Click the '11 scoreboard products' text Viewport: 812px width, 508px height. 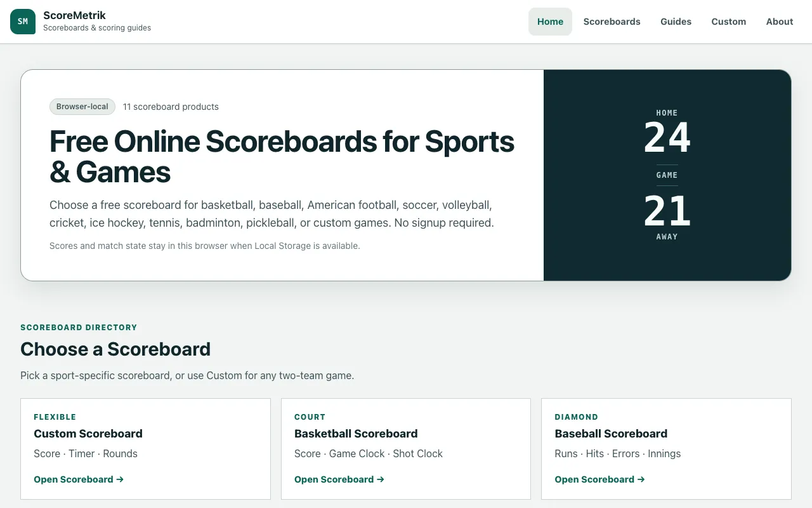(171, 107)
